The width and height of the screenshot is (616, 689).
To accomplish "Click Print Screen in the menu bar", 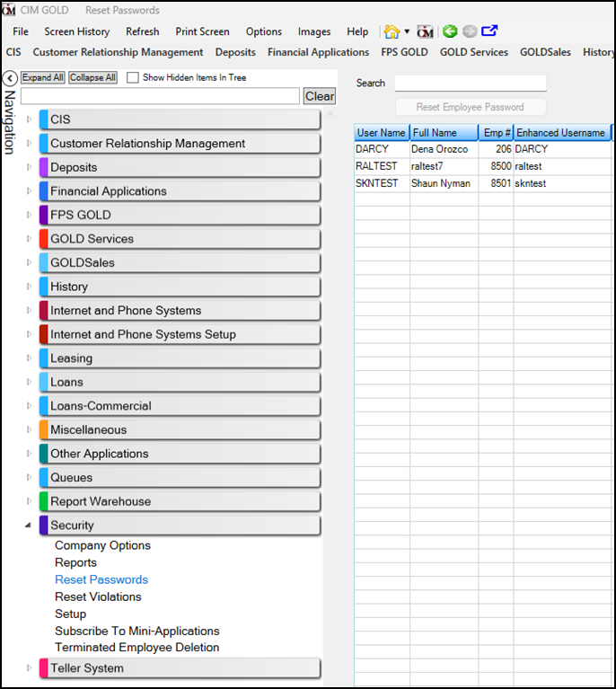I will [203, 31].
